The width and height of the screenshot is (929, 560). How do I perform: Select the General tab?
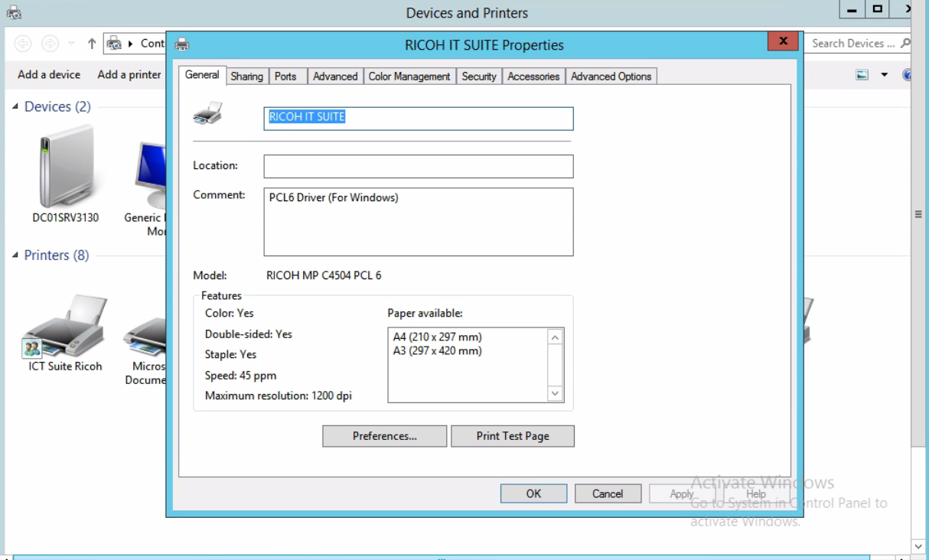202,75
